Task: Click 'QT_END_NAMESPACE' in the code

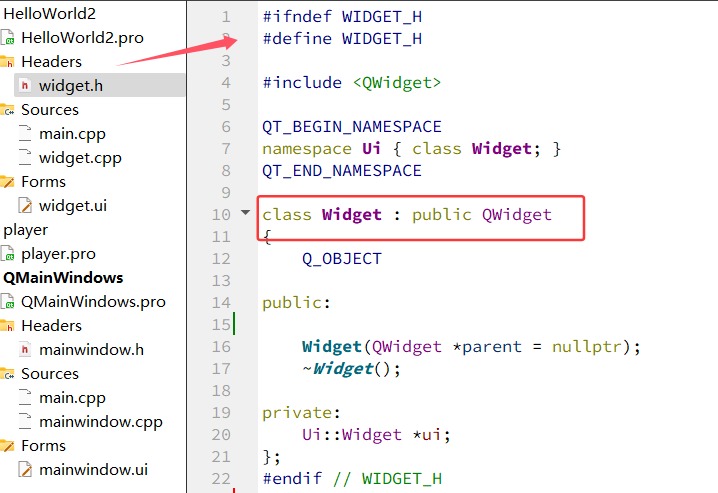Action: pyautogui.click(x=342, y=171)
